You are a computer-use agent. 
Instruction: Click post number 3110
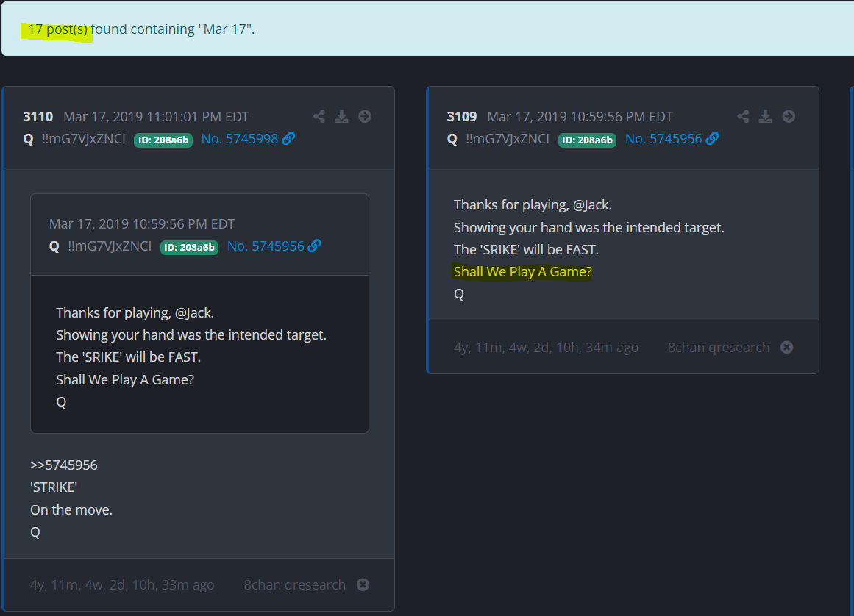[38, 116]
